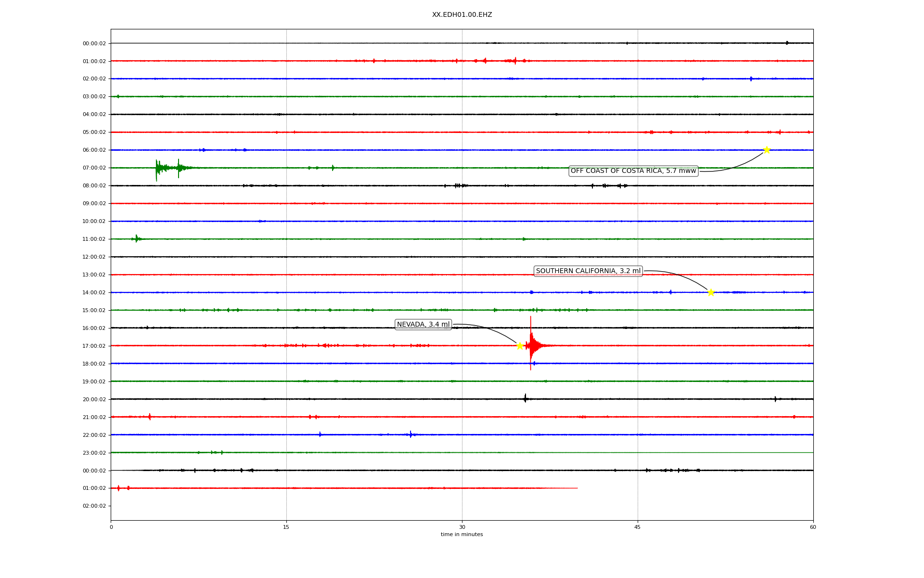Click the NEVADA, 3.4 ml annotation box

coord(423,325)
